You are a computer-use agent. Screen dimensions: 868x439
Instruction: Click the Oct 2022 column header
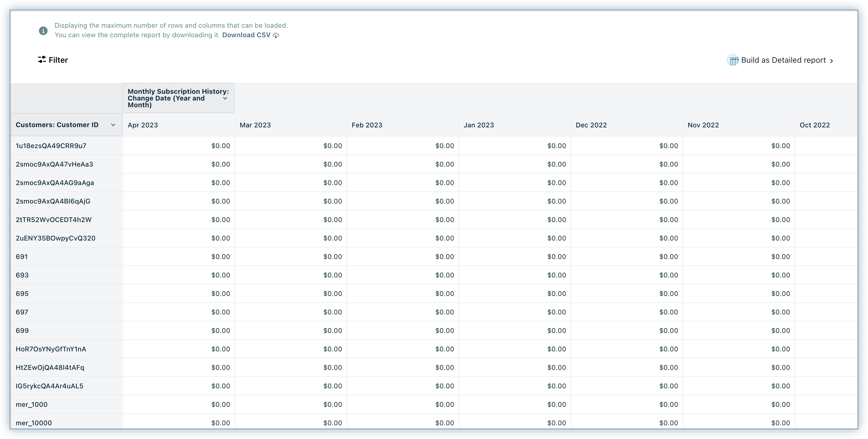coord(815,125)
